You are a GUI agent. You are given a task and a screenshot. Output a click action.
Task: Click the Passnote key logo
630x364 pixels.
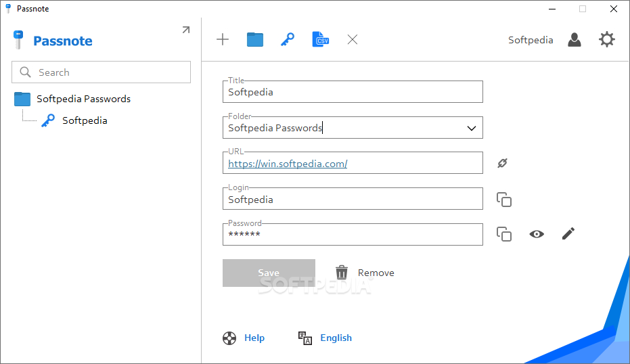coord(18,40)
